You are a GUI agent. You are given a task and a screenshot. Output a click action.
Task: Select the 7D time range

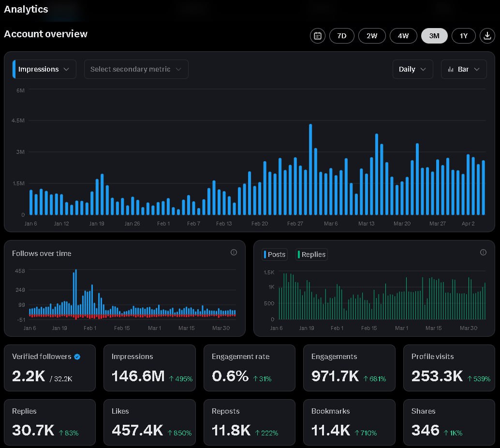click(341, 36)
